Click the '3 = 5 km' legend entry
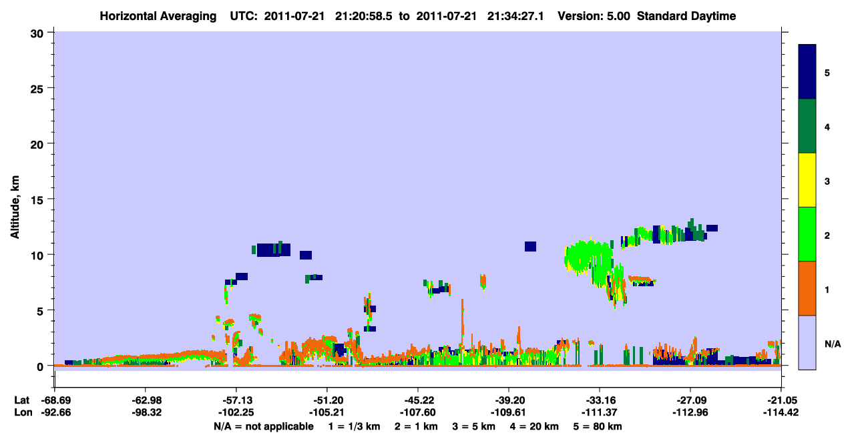This screenshot has height=445, width=868. [x=473, y=426]
